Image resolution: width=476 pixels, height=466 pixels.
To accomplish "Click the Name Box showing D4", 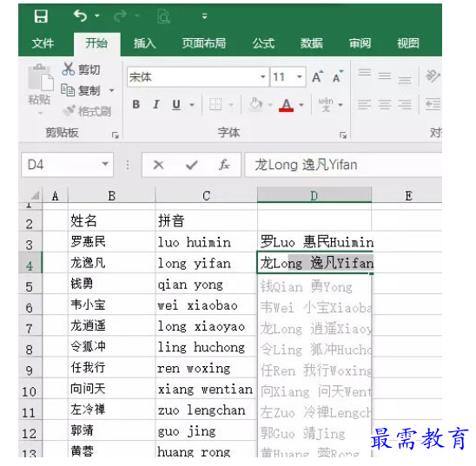I will coord(67,165).
